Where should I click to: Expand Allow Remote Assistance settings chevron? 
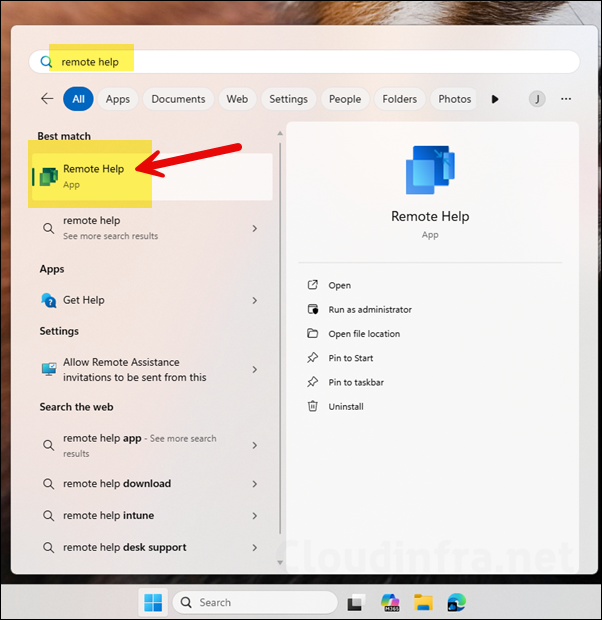pyautogui.click(x=255, y=370)
